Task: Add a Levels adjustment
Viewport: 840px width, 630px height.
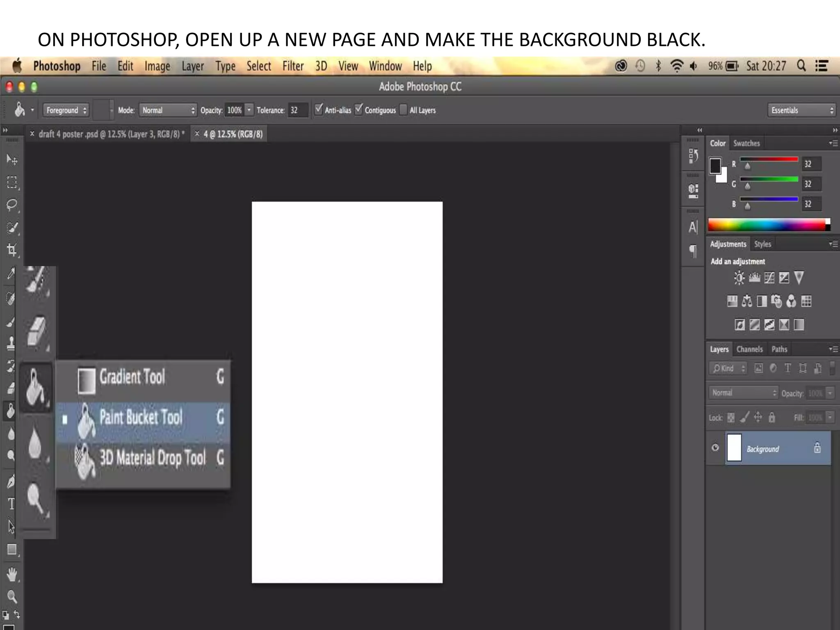Action: [754, 278]
